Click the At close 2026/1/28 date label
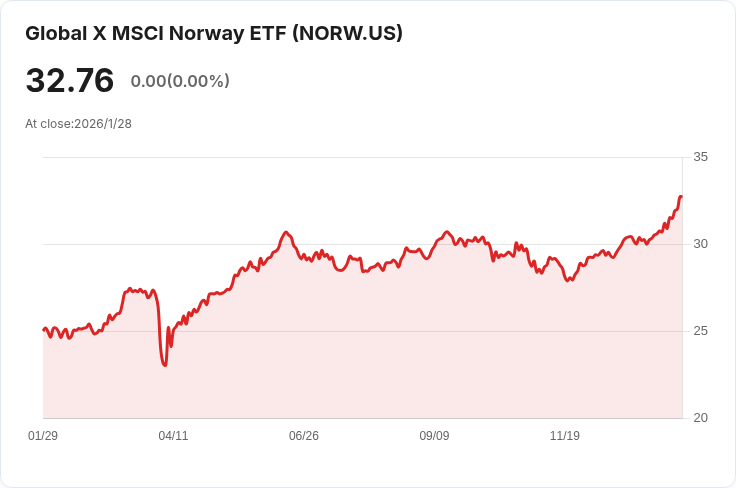 (78, 124)
